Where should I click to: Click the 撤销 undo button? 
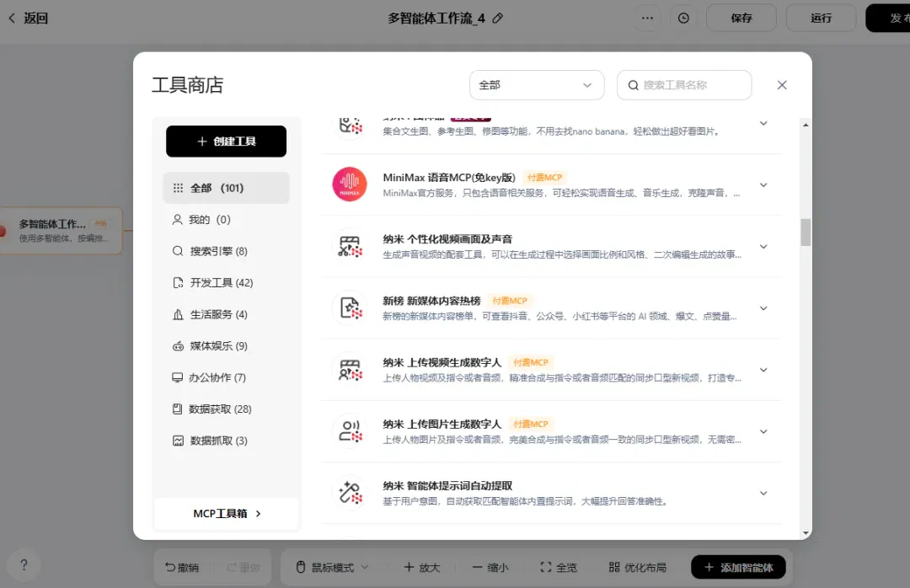click(182, 567)
